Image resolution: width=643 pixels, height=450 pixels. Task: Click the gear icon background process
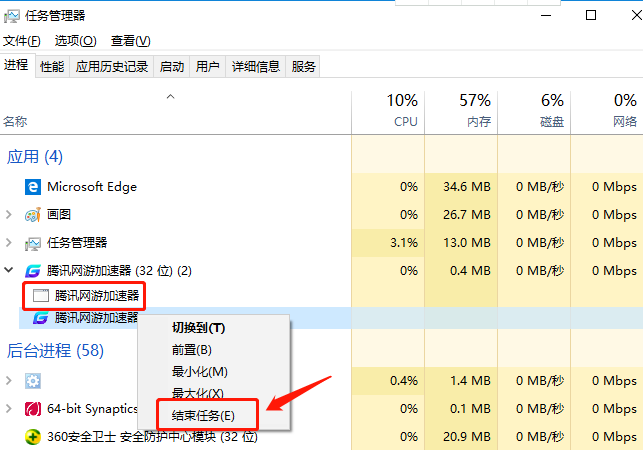click(33, 381)
